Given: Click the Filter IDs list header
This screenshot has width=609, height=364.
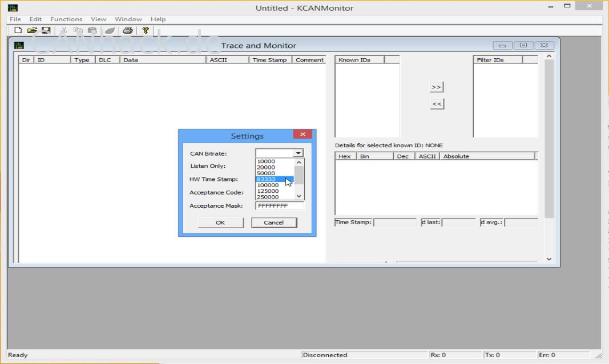Looking at the screenshot, I should (x=498, y=60).
